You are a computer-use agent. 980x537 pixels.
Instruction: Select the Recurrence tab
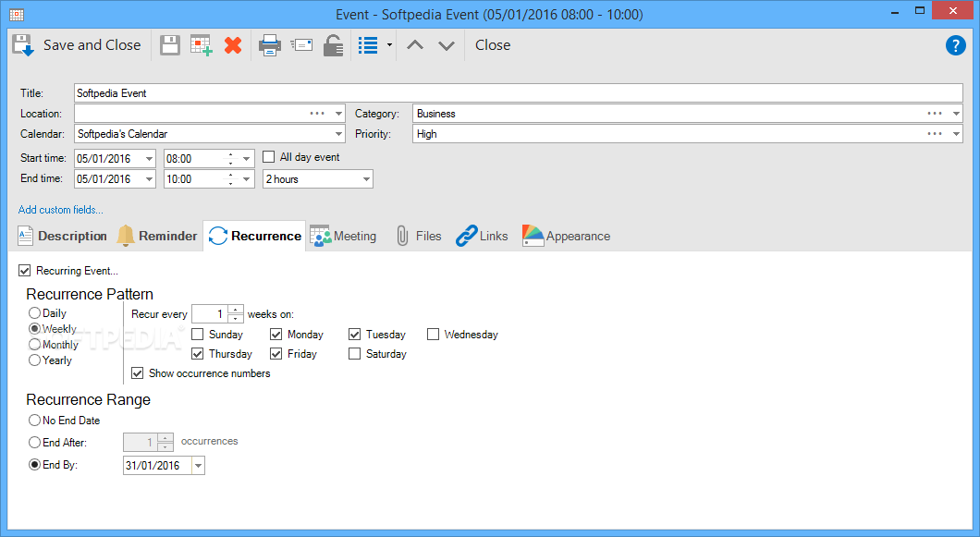coord(254,236)
